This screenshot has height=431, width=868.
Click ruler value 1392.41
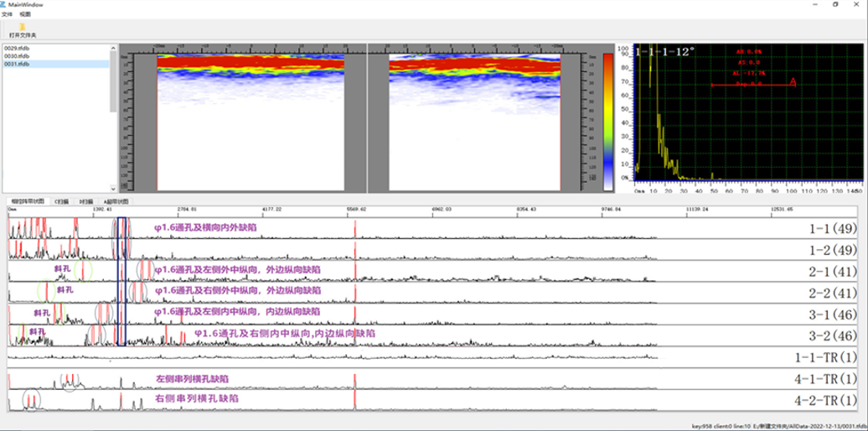coord(101,210)
